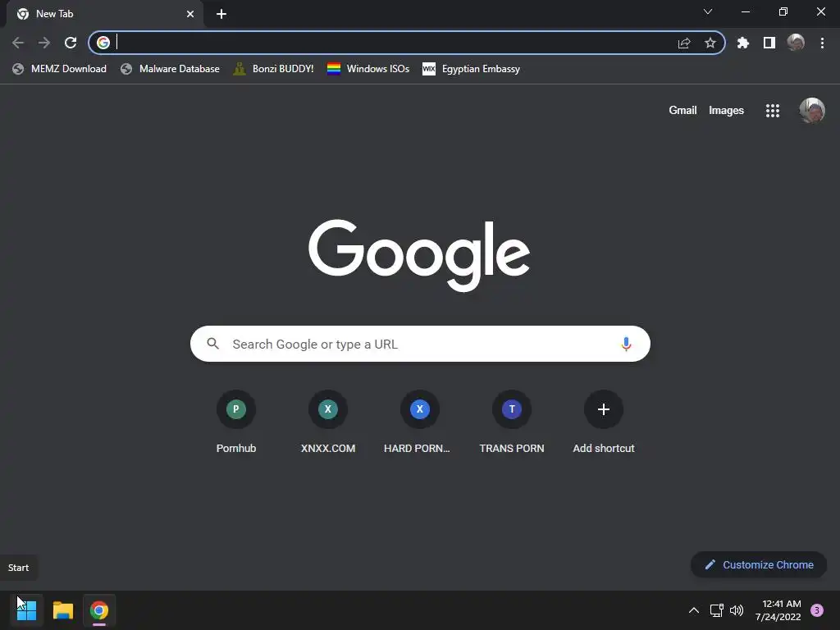Open Windows ISOs bookmark
840x630 pixels.
point(368,69)
